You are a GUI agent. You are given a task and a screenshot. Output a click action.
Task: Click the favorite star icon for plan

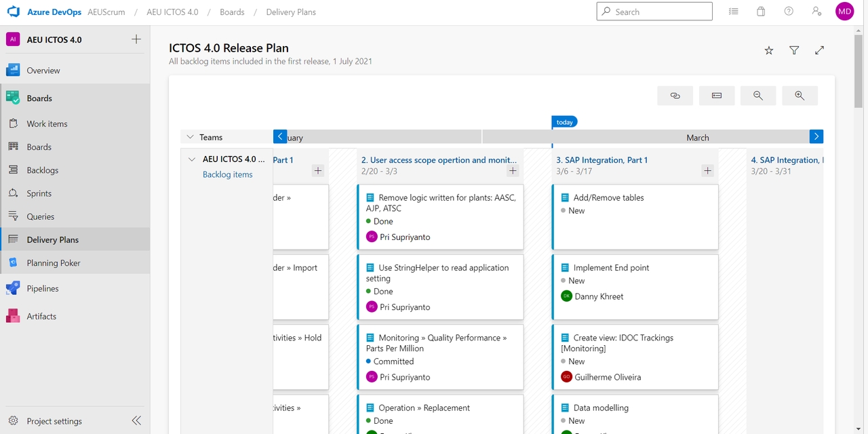769,50
